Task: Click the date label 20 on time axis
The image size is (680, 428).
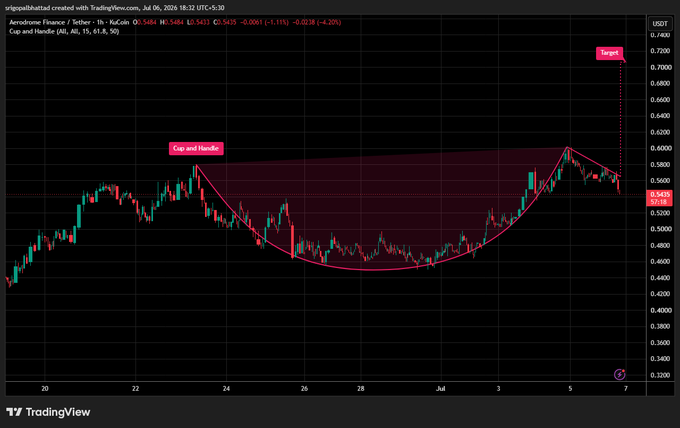Action: pyautogui.click(x=45, y=389)
